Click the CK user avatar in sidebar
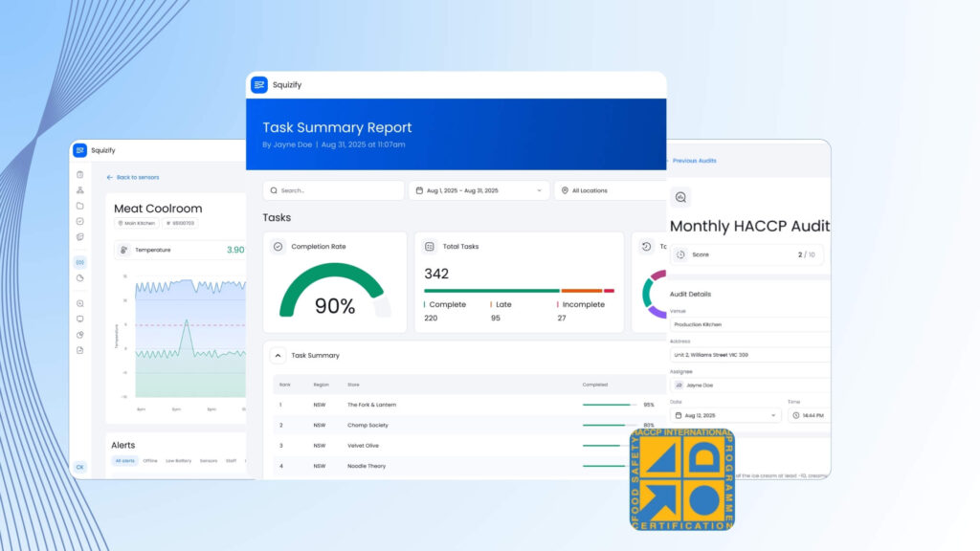 pyautogui.click(x=80, y=467)
